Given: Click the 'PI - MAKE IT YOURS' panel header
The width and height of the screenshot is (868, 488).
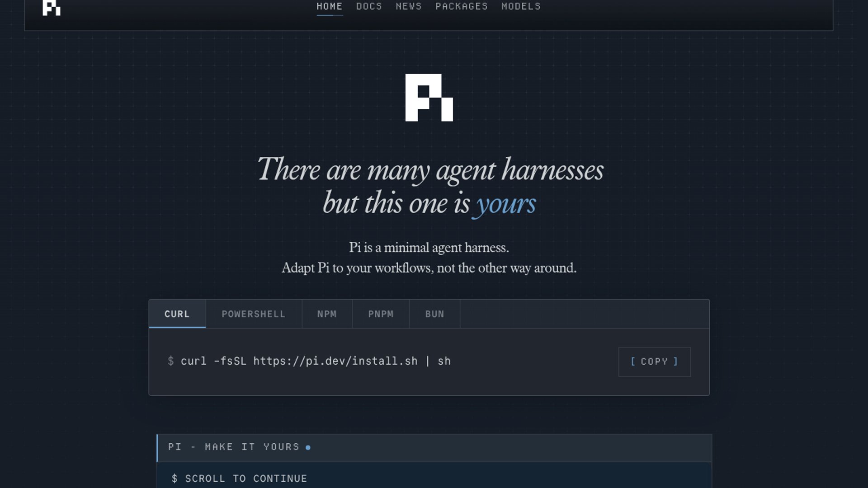Looking at the screenshot, I should click(x=434, y=447).
